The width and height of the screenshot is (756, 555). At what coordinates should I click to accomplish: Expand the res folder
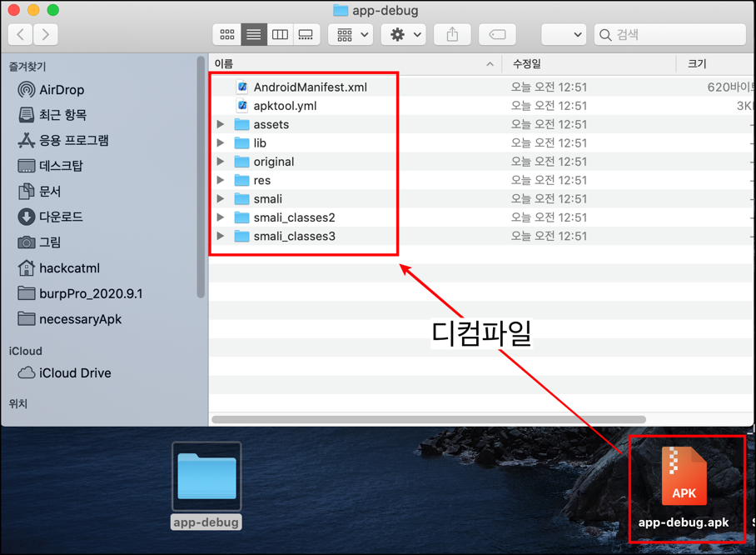221,180
